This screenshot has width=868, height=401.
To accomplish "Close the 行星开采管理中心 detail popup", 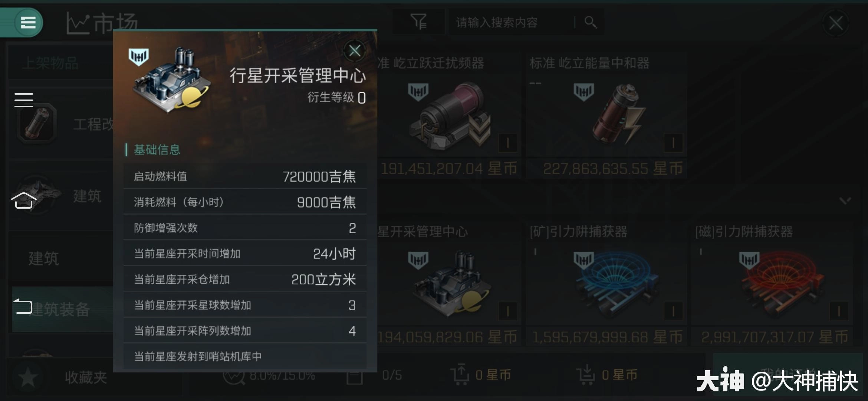I will pyautogui.click(x=355, y=50).
